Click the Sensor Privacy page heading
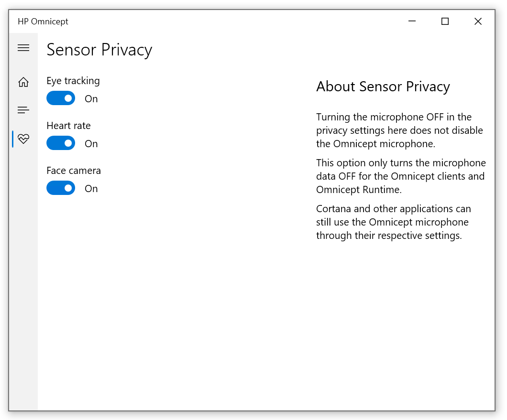Screen dimensions: 507x420 coord(99,50)
